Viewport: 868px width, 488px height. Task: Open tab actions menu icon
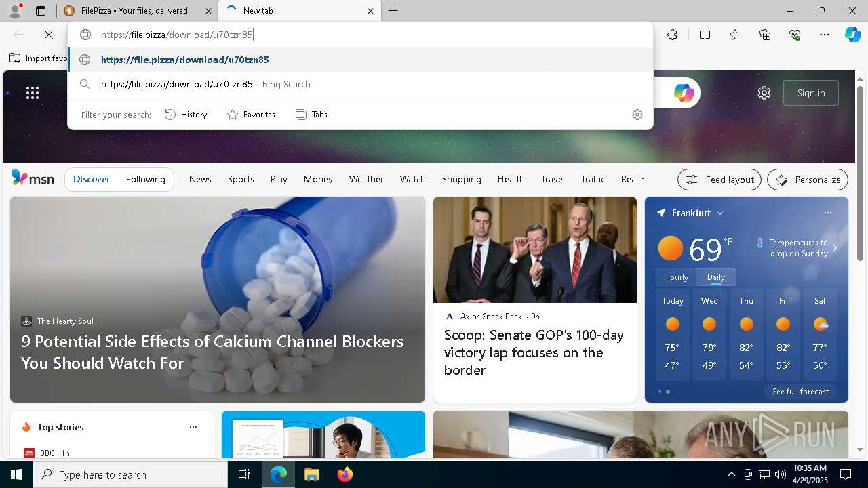click(x=41, y=11)
